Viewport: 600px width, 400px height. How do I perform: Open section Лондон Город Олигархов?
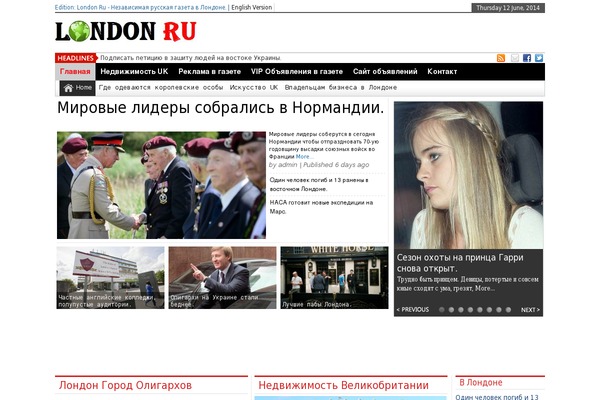pos(125,385)
